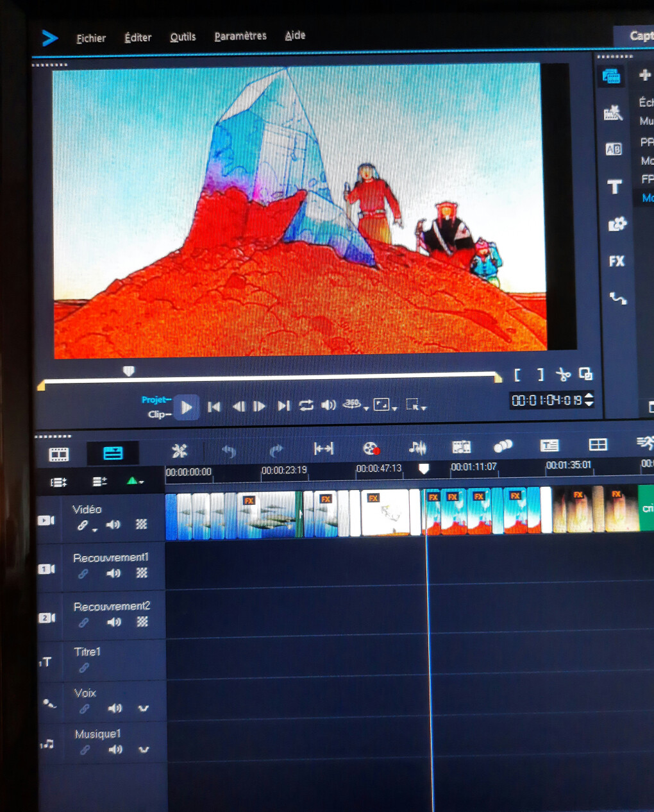
Task: Toggle ripple editing on Titre1
Action: click(84, 668)
